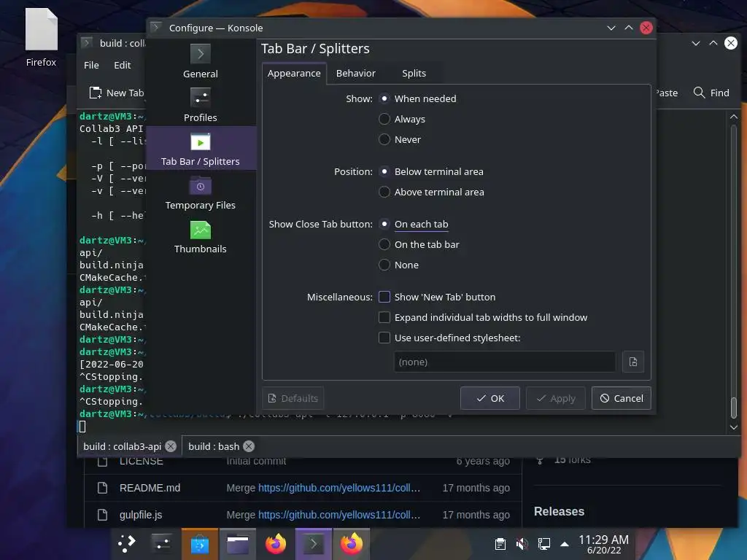Enable Expand individual tab widths checkbox
The image size is (747, 560).
tap(384, 317)
